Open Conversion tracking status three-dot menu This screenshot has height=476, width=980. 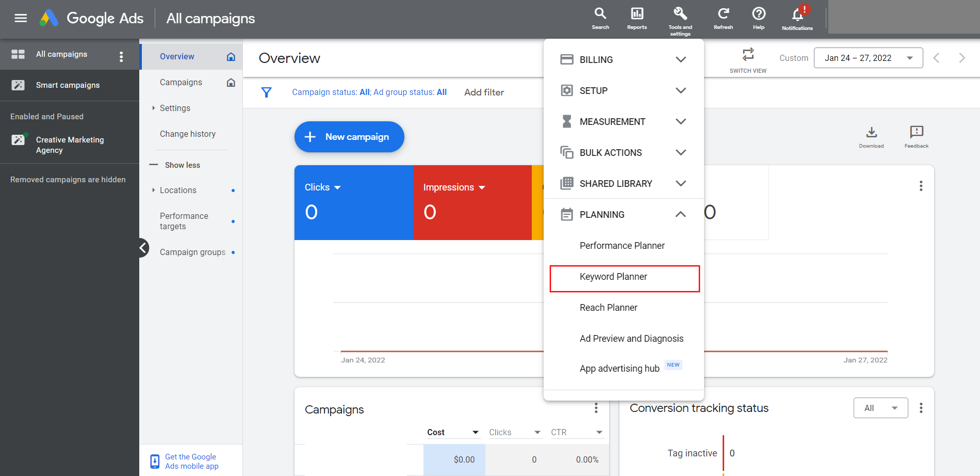click(921, 408)
